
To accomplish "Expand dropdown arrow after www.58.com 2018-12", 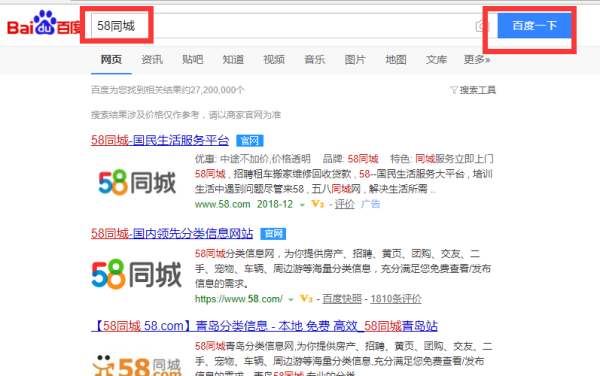I will click(302, 205).
